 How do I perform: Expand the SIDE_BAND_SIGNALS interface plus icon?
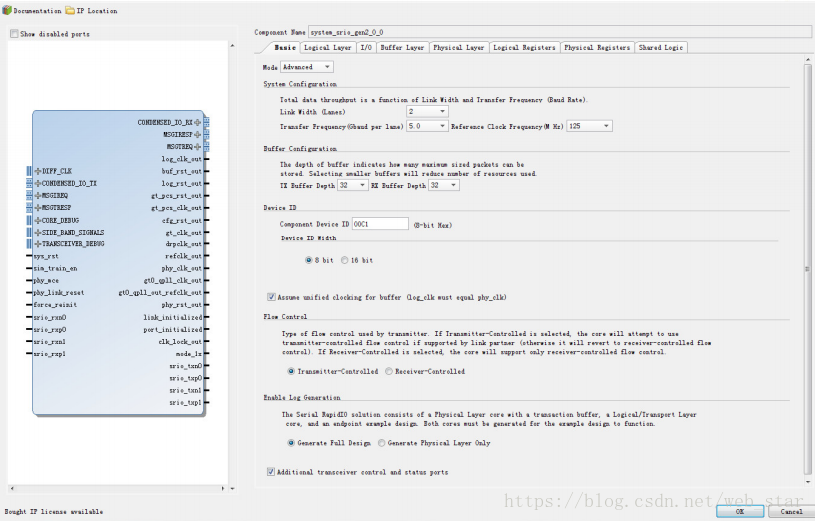pos(38,232)
